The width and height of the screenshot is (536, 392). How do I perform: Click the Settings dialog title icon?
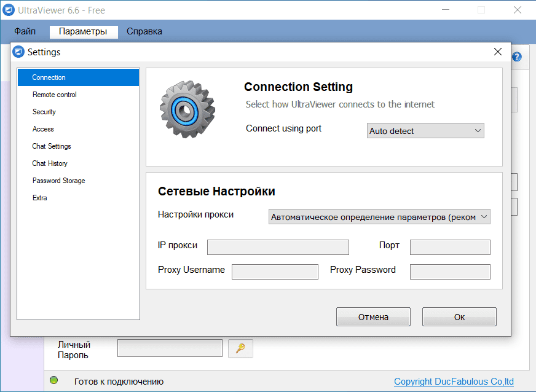coord(18,52)
